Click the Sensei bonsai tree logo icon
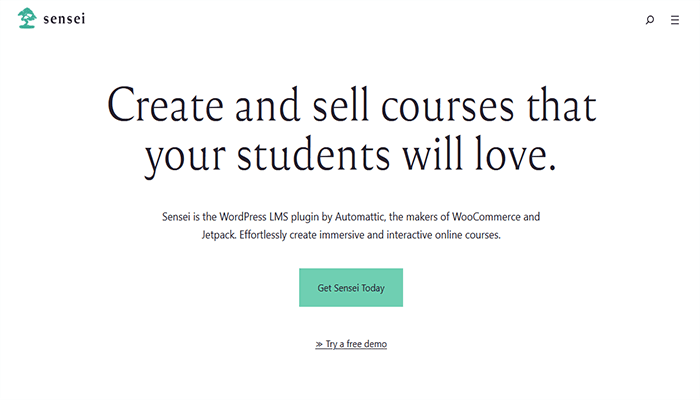Image resolution: width=700 pixels, height=400 pixels. [x=27, y=18]
